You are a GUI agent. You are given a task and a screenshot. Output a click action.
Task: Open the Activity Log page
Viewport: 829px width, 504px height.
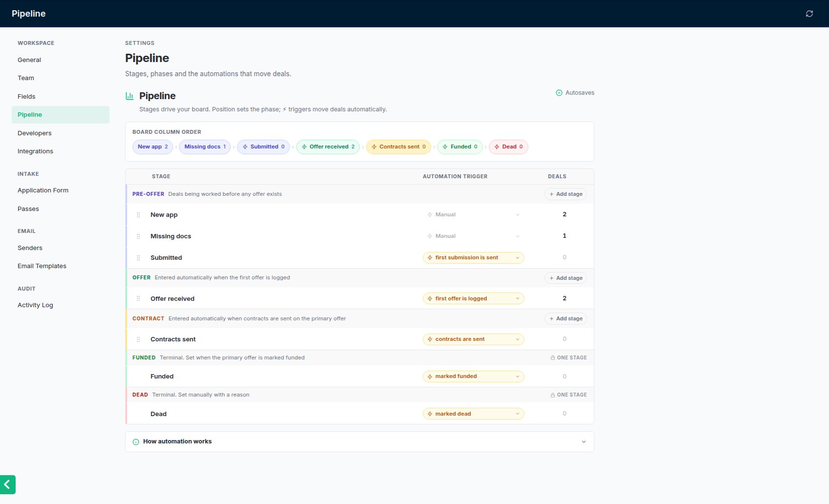(61, 305)
